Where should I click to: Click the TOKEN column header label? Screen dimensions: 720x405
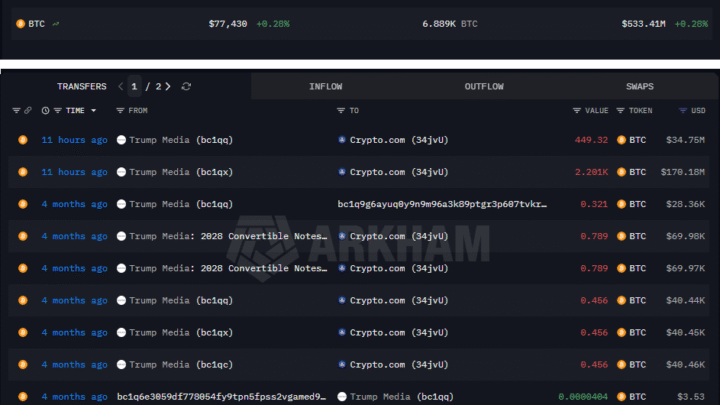641,111
